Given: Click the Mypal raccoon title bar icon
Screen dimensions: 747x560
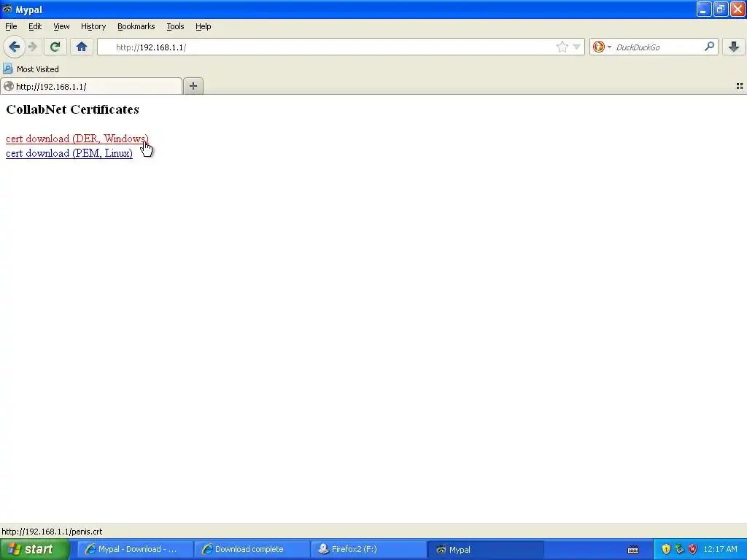Looking at the screenshot, I should tap(7, 9).
